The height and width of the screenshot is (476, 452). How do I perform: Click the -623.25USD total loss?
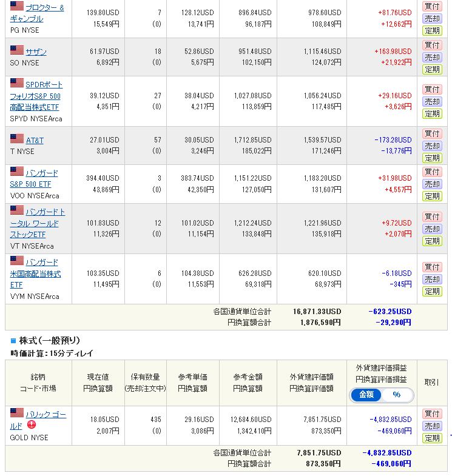tap(390, 312)
